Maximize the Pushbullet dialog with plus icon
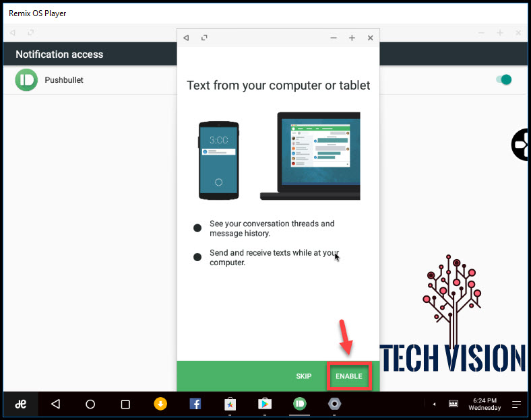 pyautogui.click(x=352, y=38)
